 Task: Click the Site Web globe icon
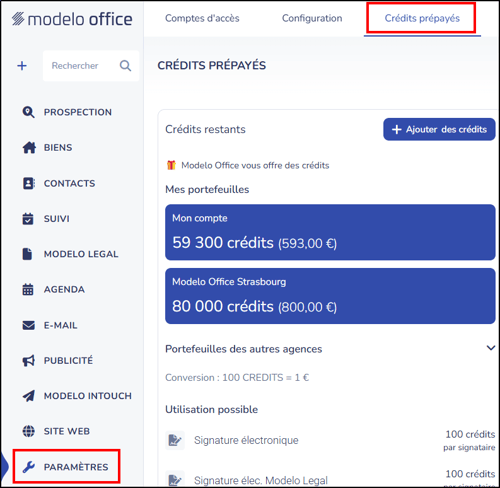click(x=29, y=431)
